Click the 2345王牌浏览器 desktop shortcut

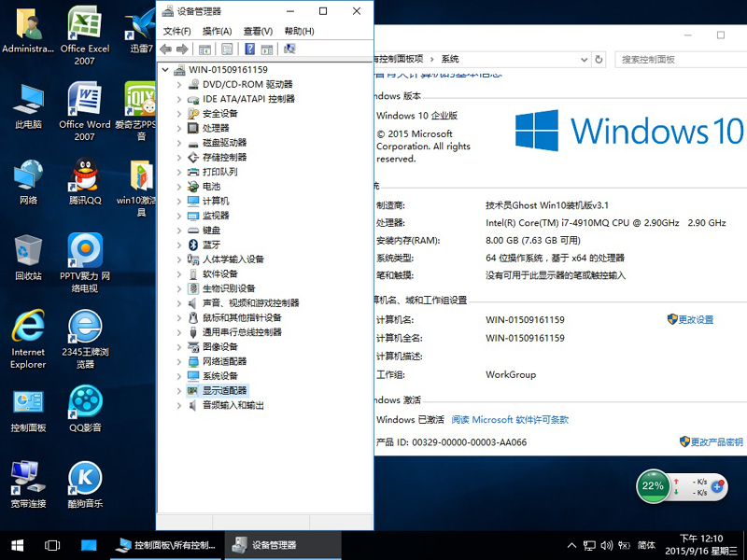(85, 339)
